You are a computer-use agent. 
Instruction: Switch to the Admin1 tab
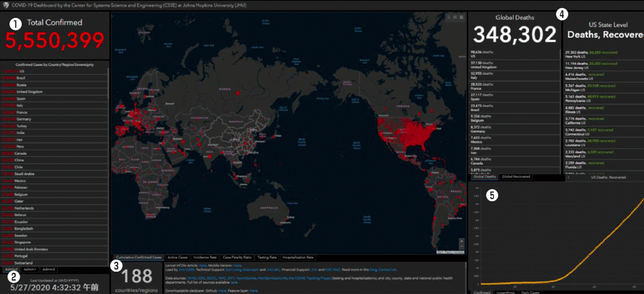pos(30,269)
